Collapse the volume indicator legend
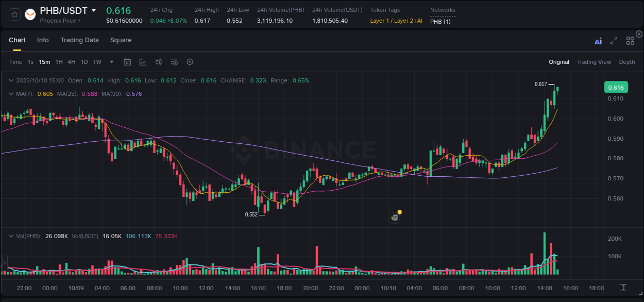The height and width of the screenshot is (302, 644). [x=11, y=235]
